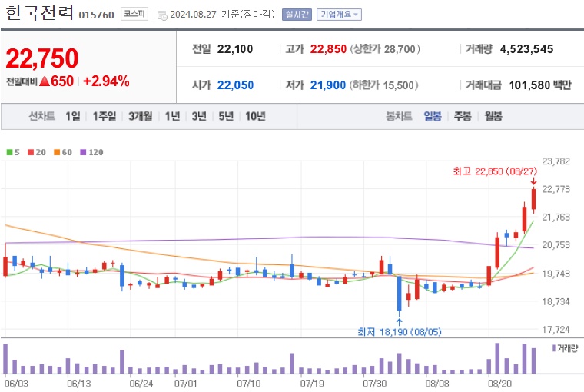Click the 거래량 value 4,523,545

[526, 49]
